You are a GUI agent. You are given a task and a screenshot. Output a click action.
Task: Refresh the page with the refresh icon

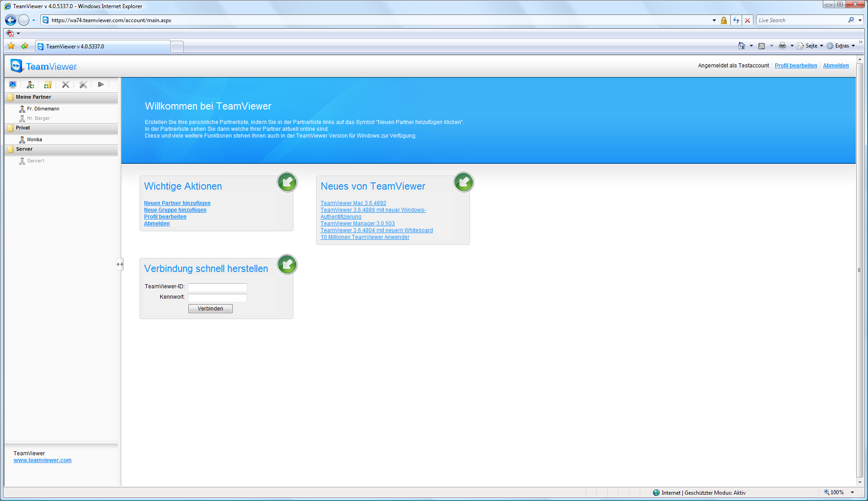pos(735,20)
